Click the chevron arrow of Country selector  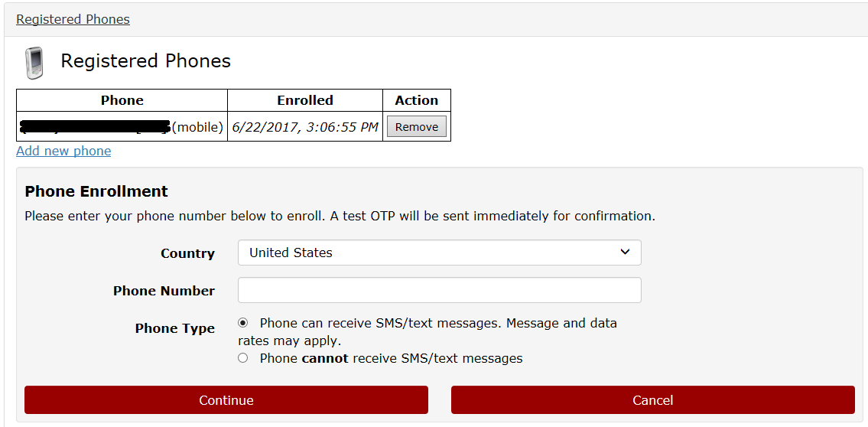(x=625, y=252)
